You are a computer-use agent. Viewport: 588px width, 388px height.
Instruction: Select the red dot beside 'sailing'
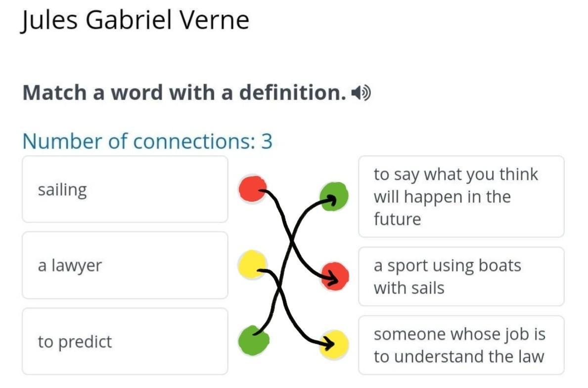tap(252, 189)
